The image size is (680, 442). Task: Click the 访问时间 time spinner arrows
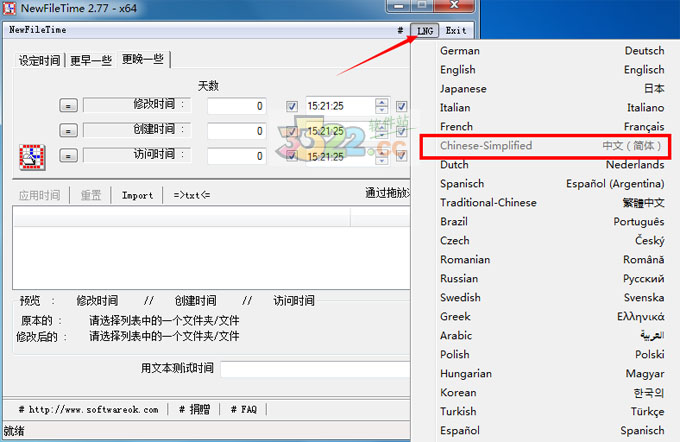pyautogui.click(x=382, y=156)
